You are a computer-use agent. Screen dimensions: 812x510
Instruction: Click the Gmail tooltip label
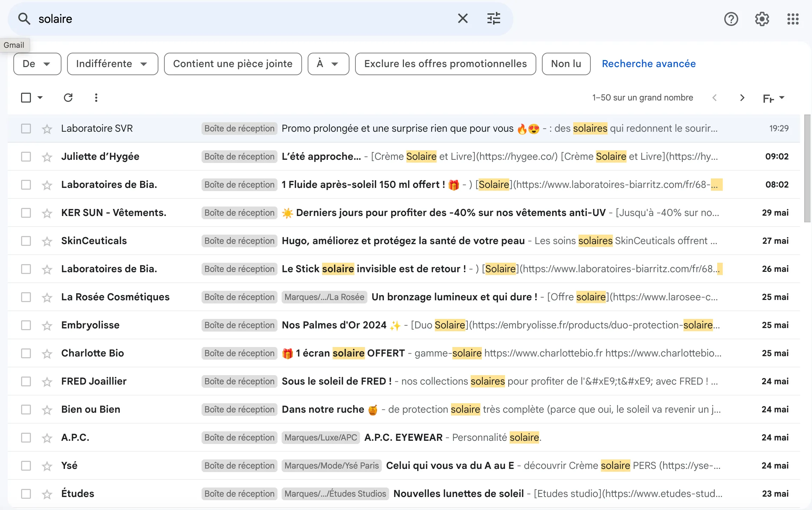coord(14,45)
